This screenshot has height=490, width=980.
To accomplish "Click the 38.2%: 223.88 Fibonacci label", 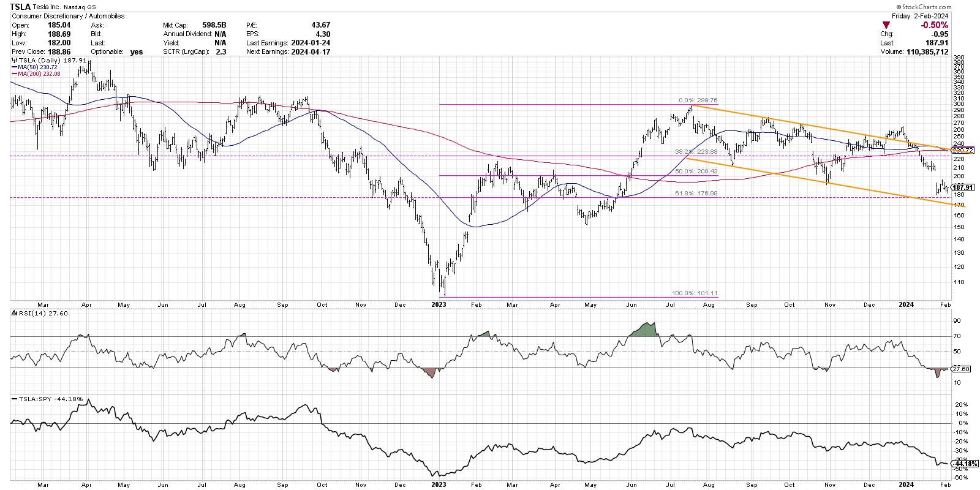I will pyautogui.click(x=696, y=152).
